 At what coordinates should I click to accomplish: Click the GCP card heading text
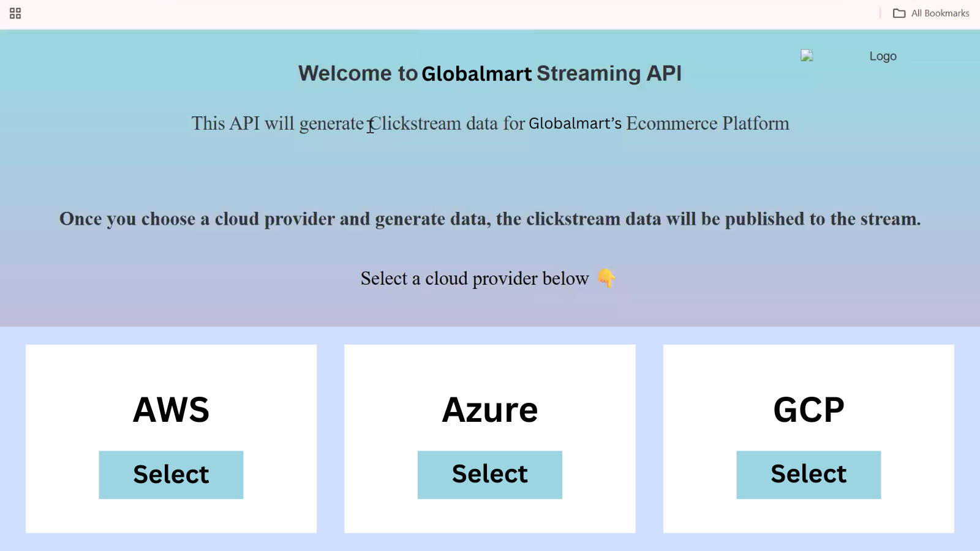[809, 410]
